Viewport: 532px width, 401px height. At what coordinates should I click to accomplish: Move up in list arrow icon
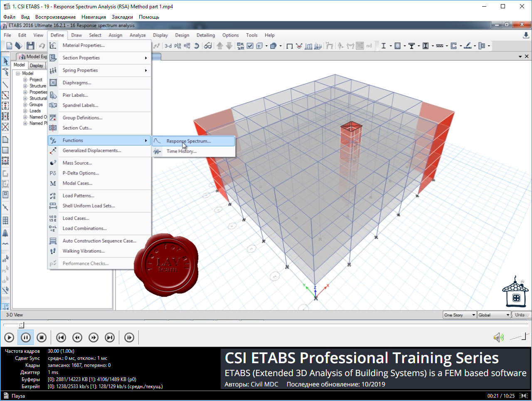click(x=220, y=46)
